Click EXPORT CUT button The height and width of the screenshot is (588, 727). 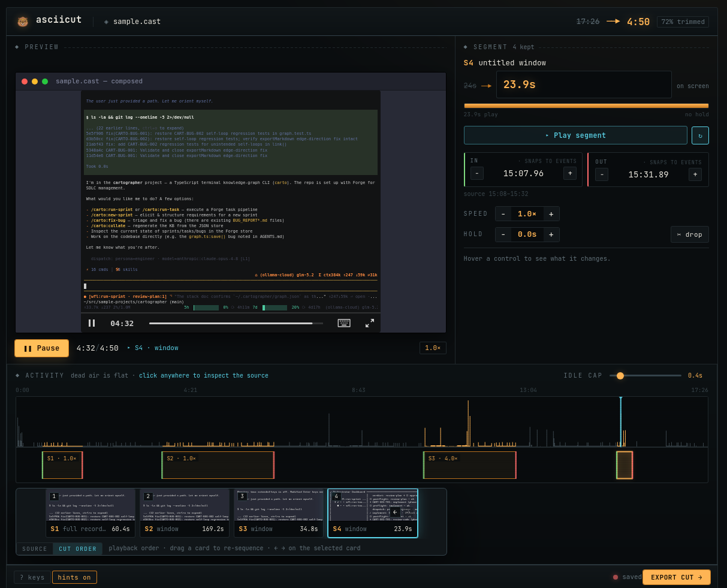677,577
